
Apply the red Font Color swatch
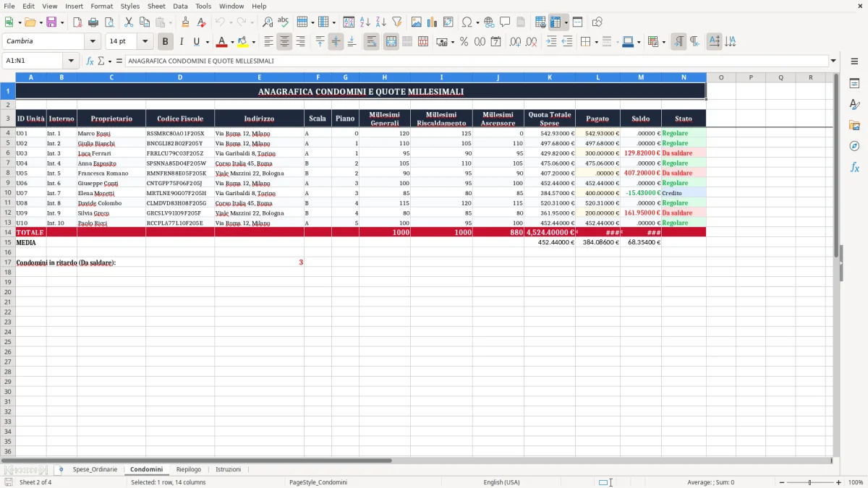(222, 42)
